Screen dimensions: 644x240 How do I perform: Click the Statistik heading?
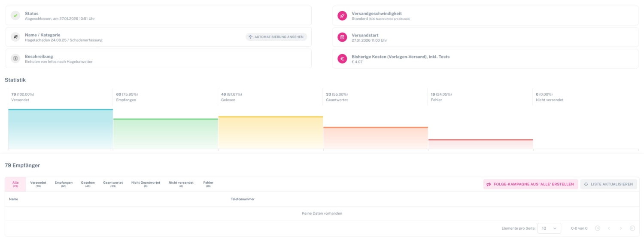coord(15,80)
